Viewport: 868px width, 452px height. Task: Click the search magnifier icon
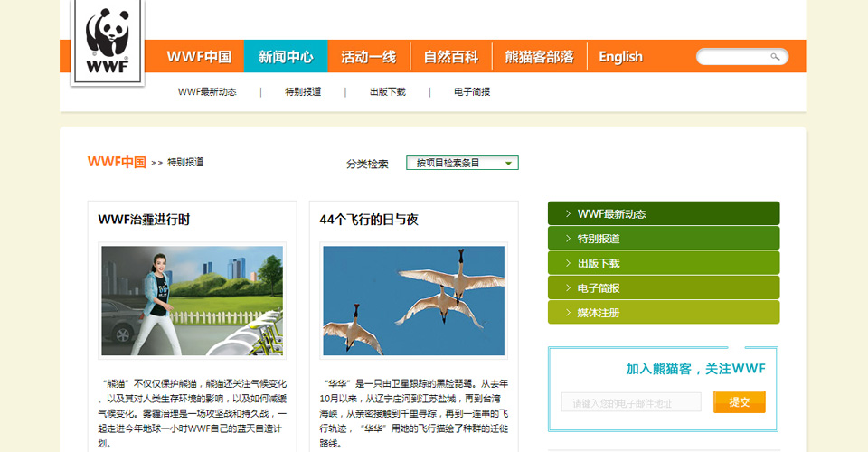click(775, 56)
